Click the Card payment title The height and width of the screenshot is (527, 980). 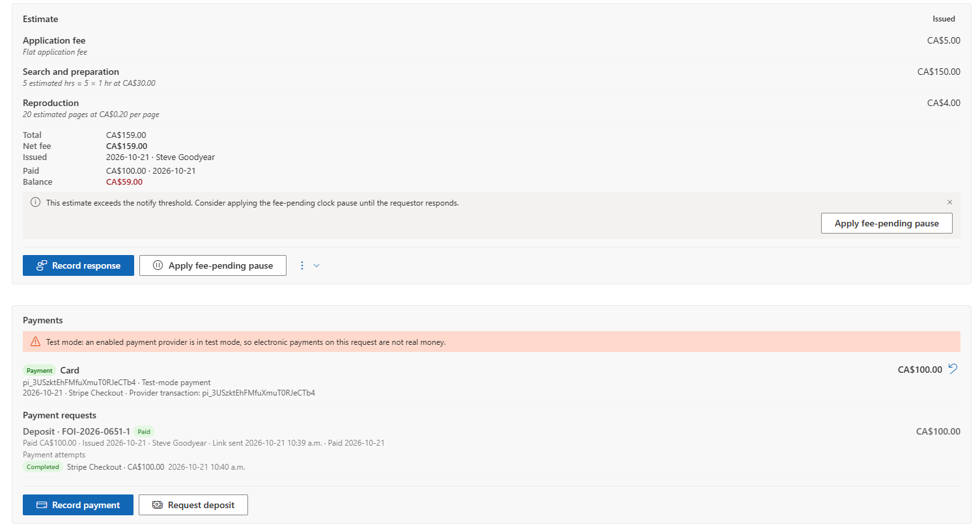70,370
